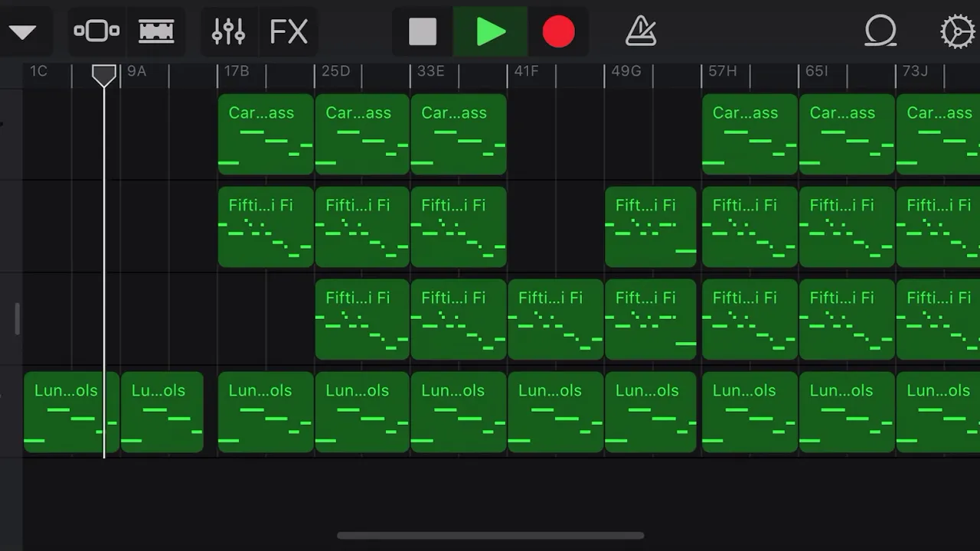Select third-track Fifti...i Fi region at bar 49
The image size is (980, 551).
pos(651,320)
